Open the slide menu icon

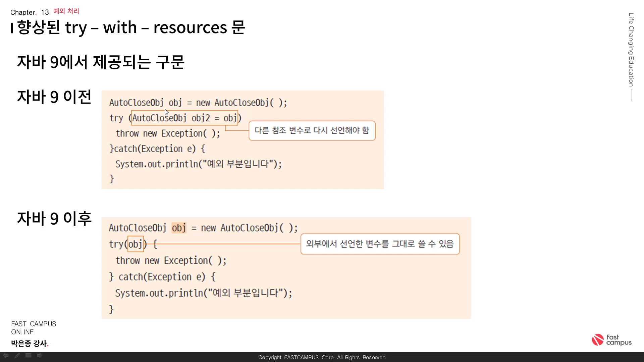pos(29,355)
